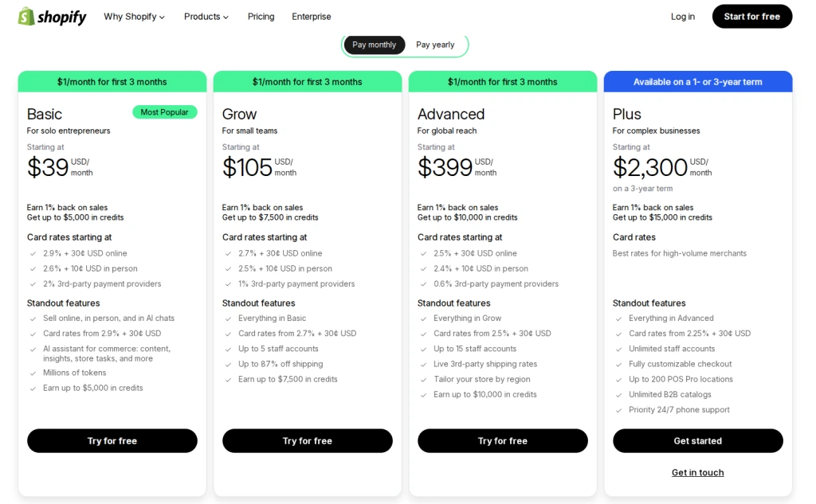Switch to Pay yearly billing

click(x=435, y=45)
